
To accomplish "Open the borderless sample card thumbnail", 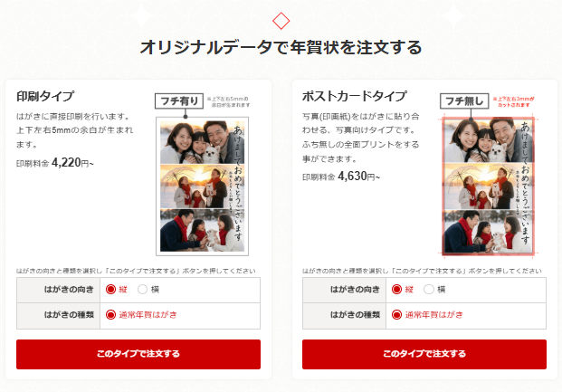I will pos(488,186).
